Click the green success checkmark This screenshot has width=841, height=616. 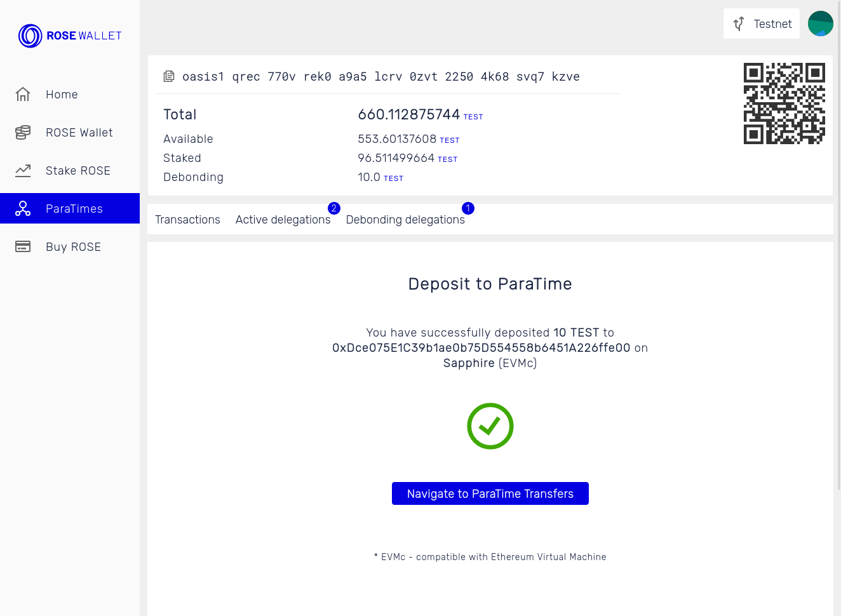[490, 425]
